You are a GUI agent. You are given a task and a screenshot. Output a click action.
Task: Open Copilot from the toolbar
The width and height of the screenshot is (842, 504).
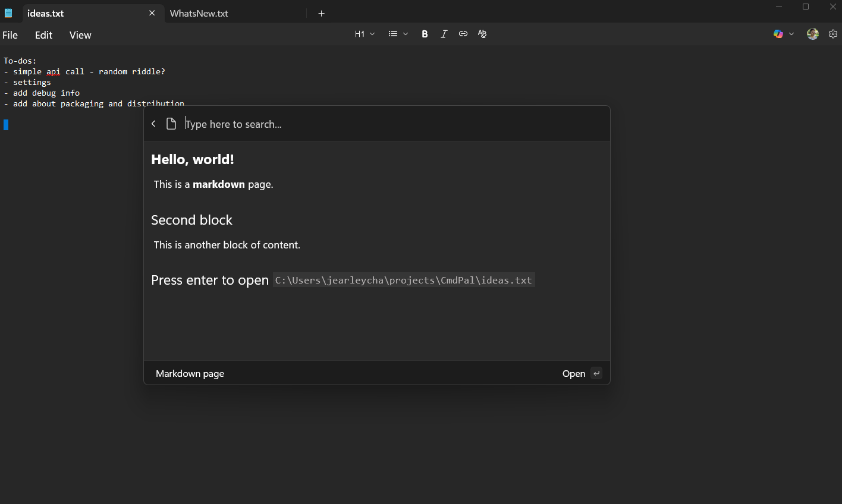[x=779, y=34]
